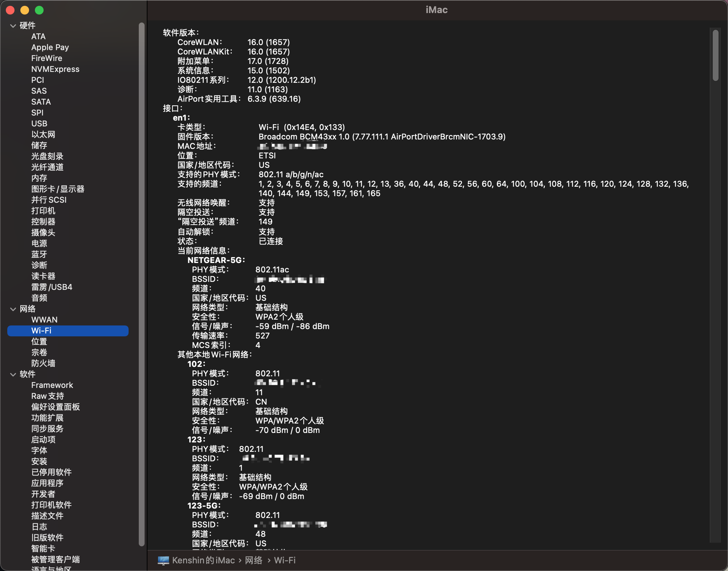The image size is (728, 571).
Task: Select USB in the sidebar
Action: [x=39, y=123]
